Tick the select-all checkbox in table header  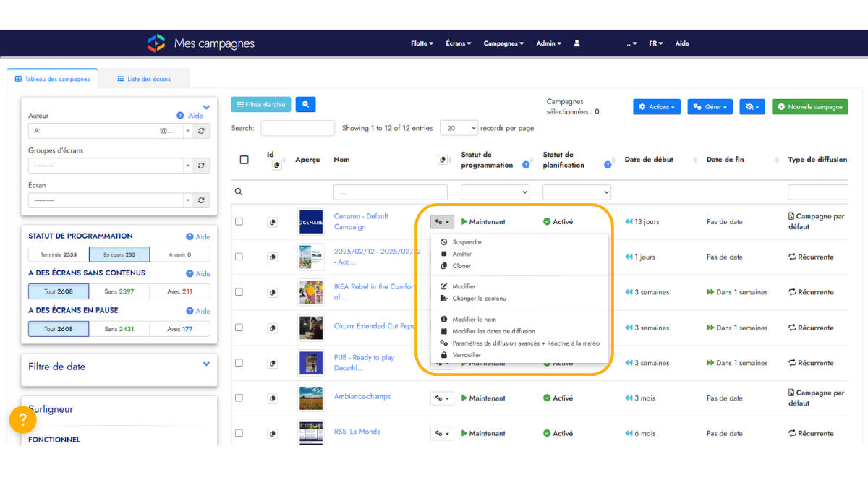click(x=244, y=160)
